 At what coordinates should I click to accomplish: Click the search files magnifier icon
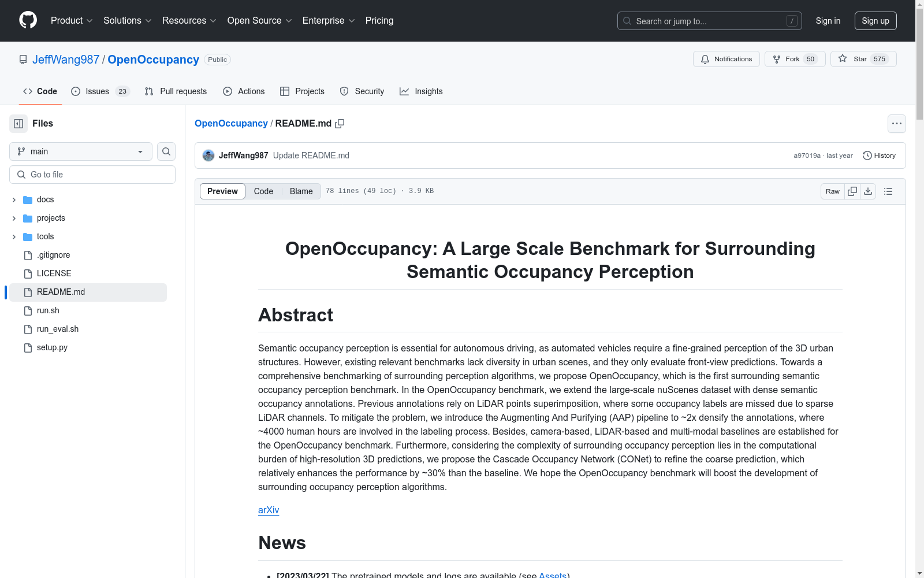[x=166, y=151]
